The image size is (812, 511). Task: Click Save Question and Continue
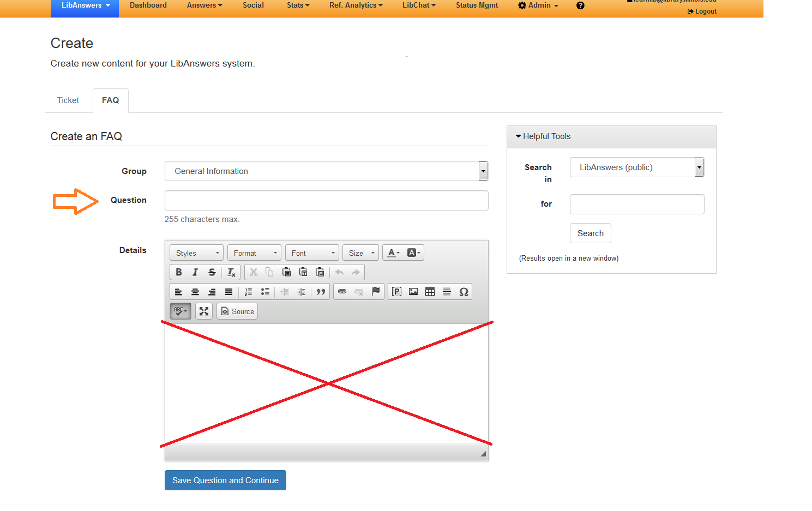click(x=225, y=480)
